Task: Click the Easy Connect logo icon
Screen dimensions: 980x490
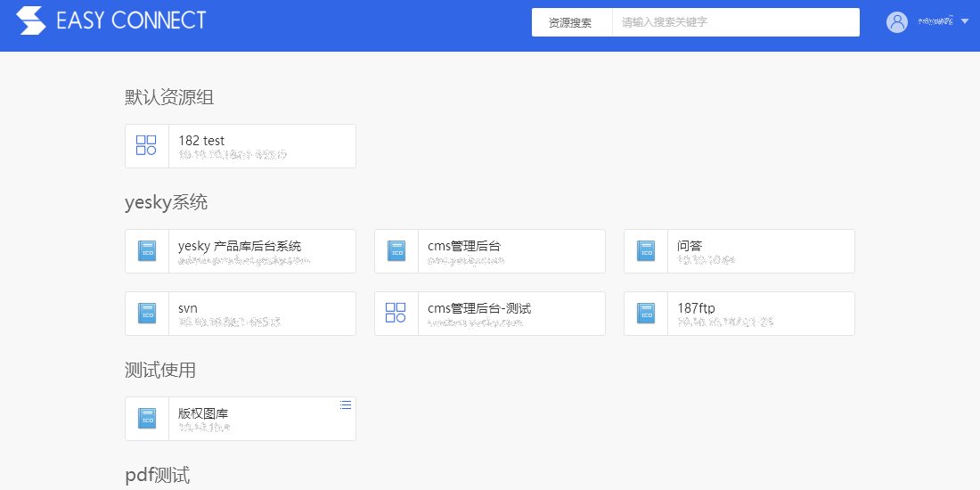Action: (x=30, y=20)
